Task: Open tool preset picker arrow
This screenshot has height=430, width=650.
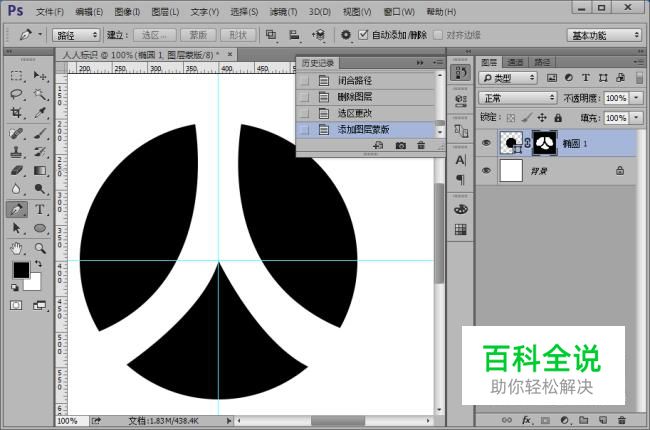Action: (x=40, y=34)
